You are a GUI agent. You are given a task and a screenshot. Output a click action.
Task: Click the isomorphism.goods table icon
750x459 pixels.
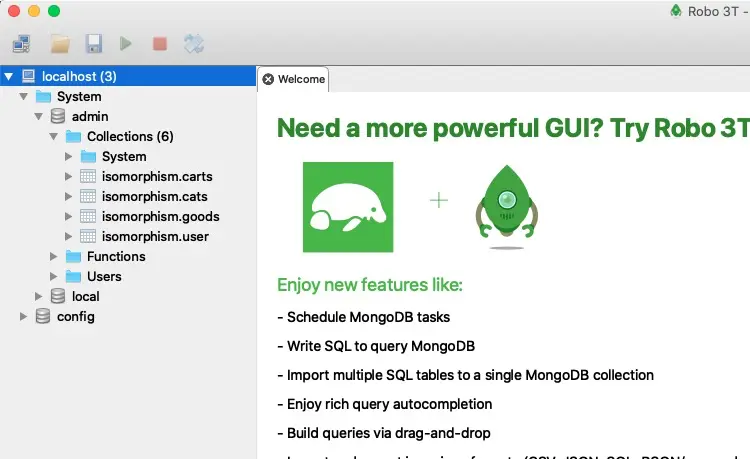[88, 217]
